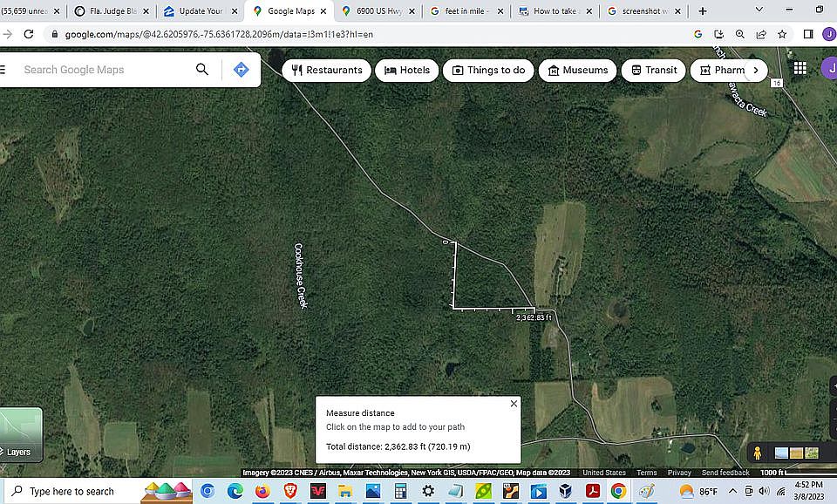Open the browser side panel icon
837x504 pixels.
pos(808,34)
